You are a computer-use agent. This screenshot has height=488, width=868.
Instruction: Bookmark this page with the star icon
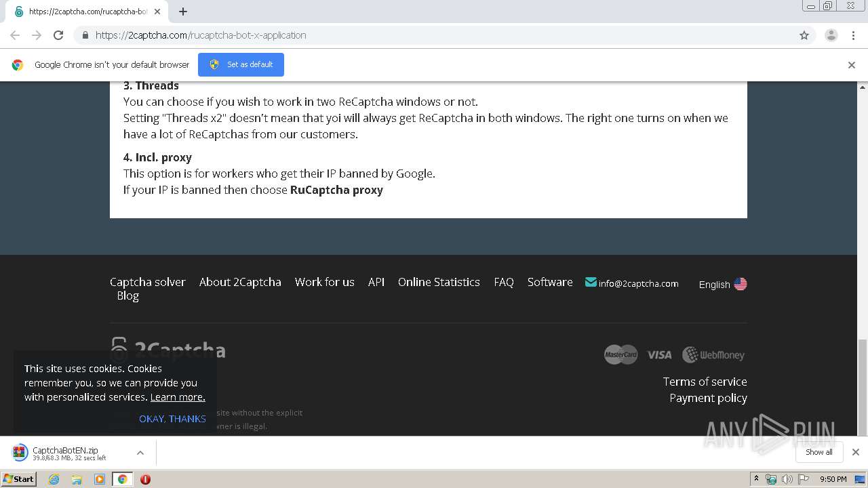point(804,35)
